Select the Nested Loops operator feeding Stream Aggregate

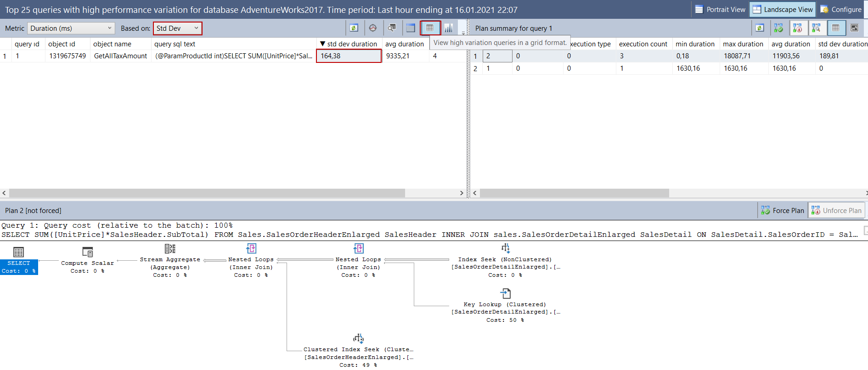[x=251, y=249]
